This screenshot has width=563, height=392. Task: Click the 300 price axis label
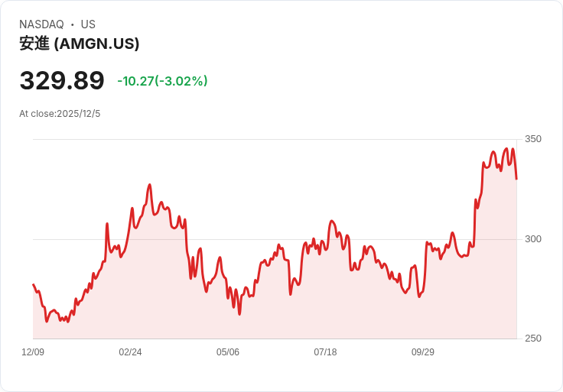[x=533, y=239]
